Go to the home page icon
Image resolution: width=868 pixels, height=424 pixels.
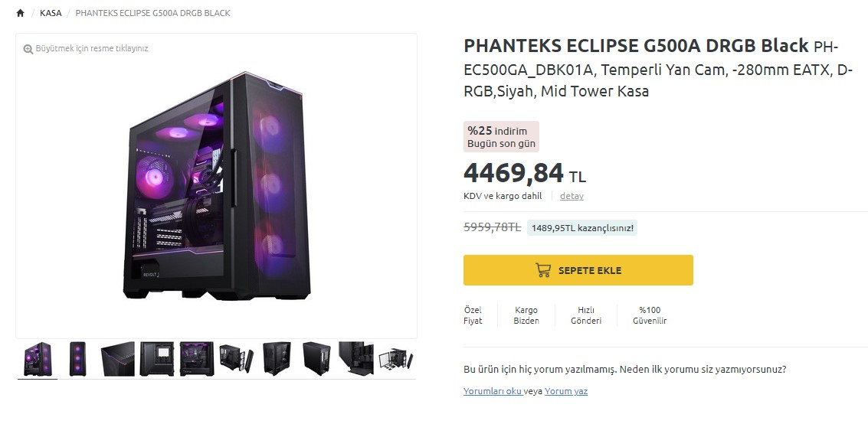coord(20,13)
